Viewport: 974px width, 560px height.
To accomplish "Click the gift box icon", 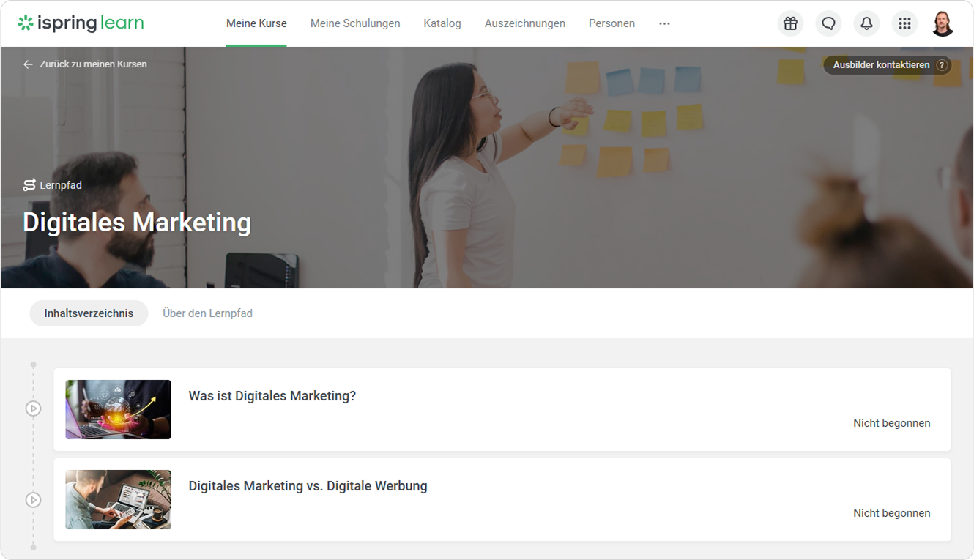I will coord(790,23).
